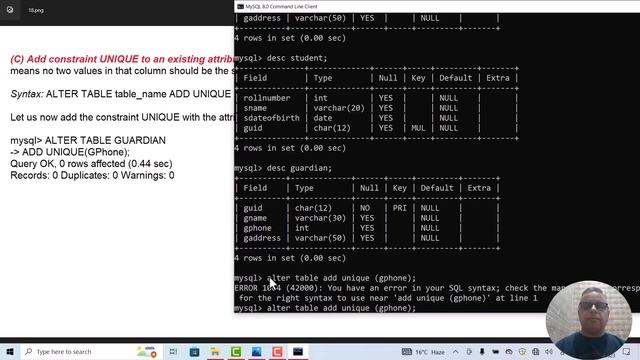Click the security shield tray icon
The image size is (640, 360).
pyautogui.click(x=522, y=351)
